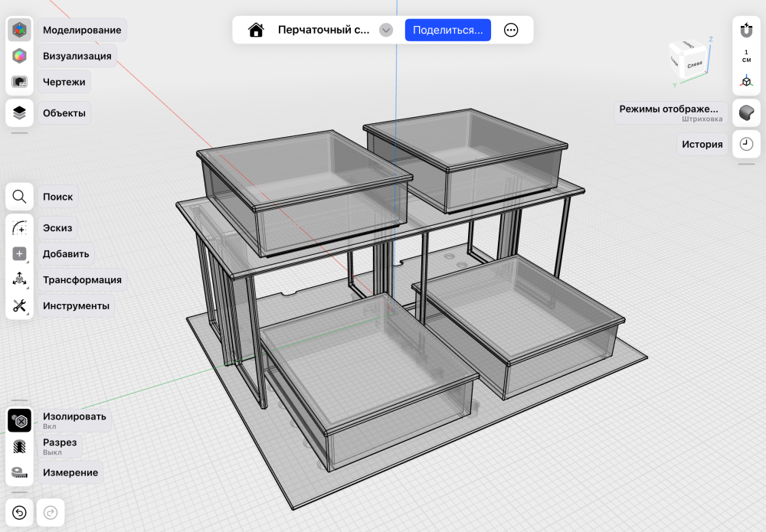Click the blue Поделиться share button

447,31
